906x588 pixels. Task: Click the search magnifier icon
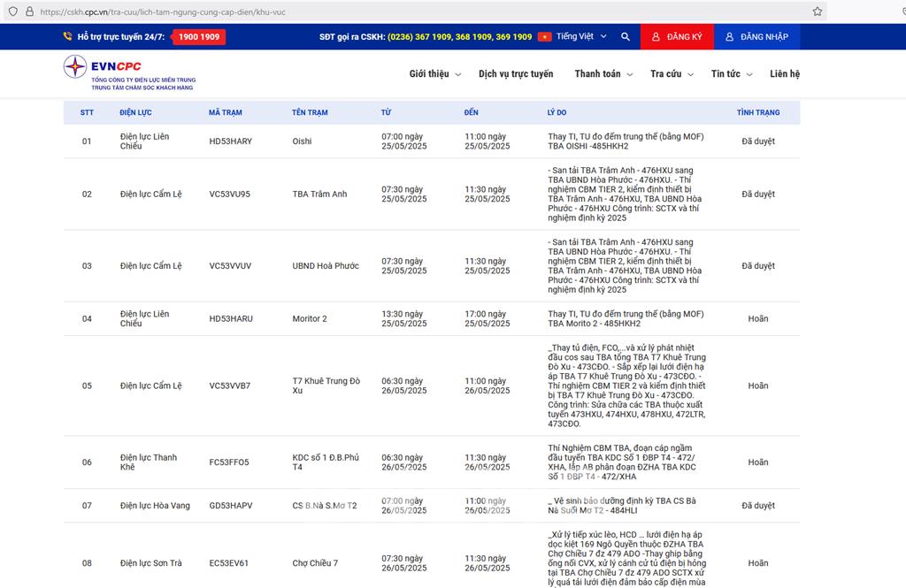pyautogui.click(x=626, y=37)
